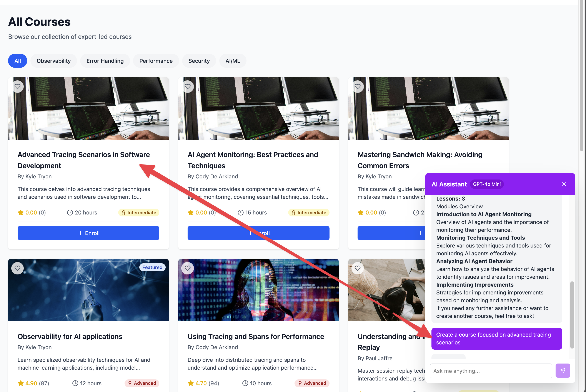This screenshot has width=586, height=392.
Task: Favorite the Using Tracing and Spans heart
Action: click(188, 268)
